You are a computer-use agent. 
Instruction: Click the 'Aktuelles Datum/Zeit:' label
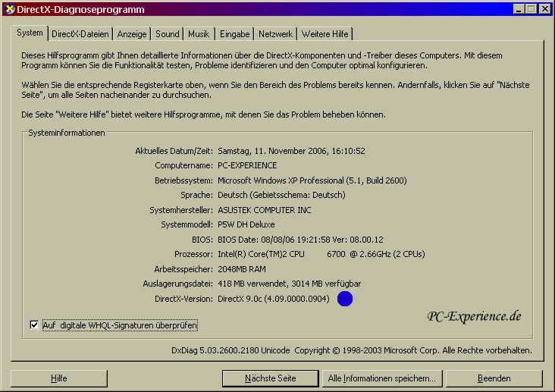tap(174, 151)
